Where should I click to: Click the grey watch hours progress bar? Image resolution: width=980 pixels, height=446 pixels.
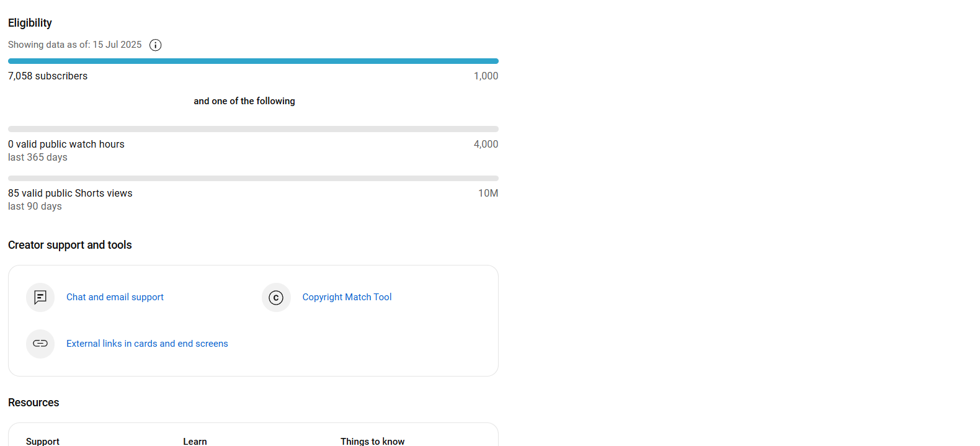(x=253, y=129)
